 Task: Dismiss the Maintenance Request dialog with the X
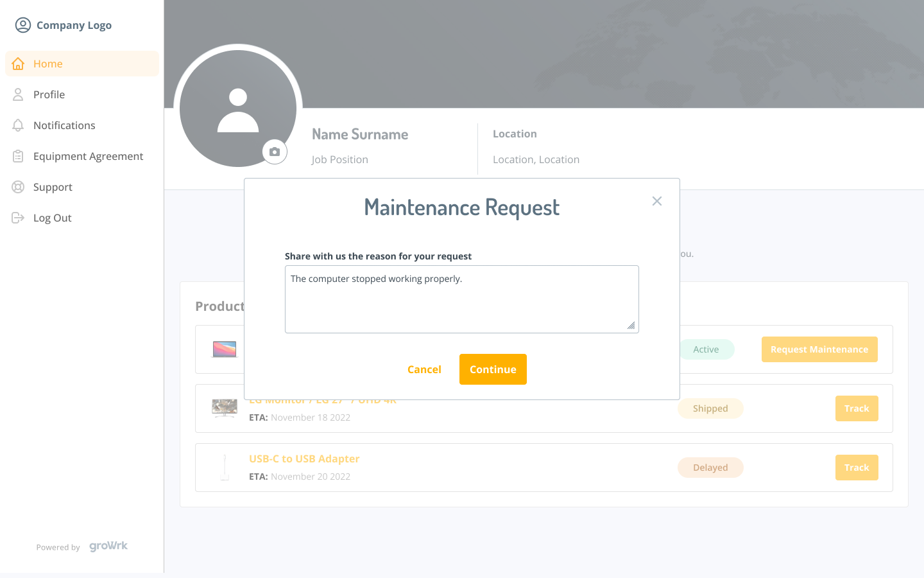click(x=656, y=201)
